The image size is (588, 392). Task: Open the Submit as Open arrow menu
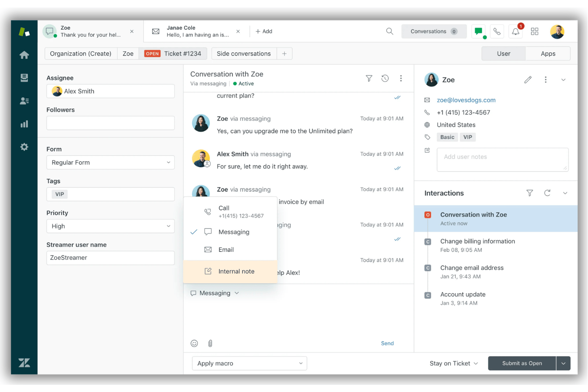(563, 363)
